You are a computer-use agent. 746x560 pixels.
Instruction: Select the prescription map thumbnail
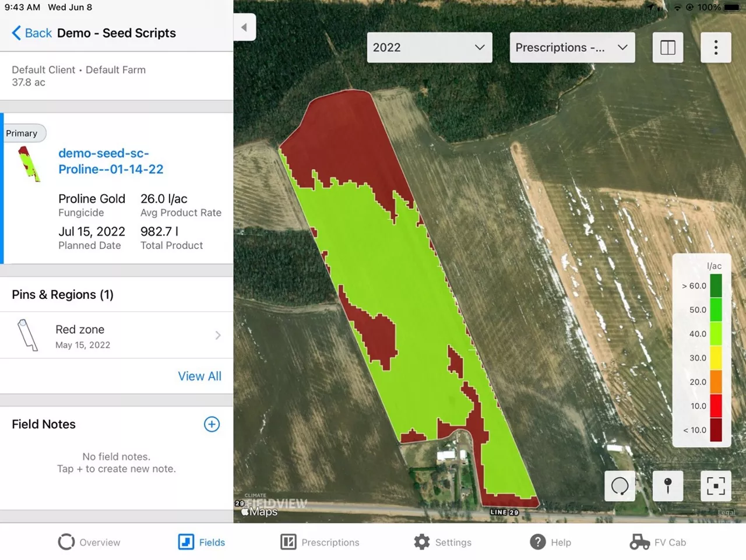pos(29,164)
